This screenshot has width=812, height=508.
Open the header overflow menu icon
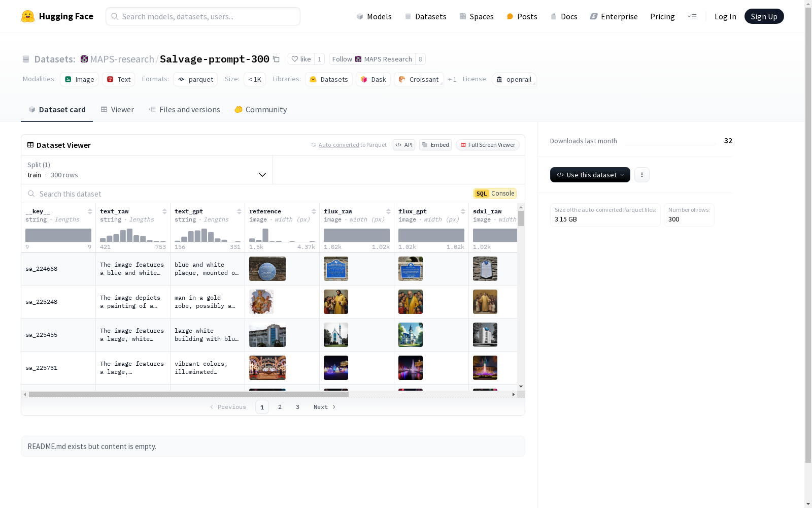[692, 16]
